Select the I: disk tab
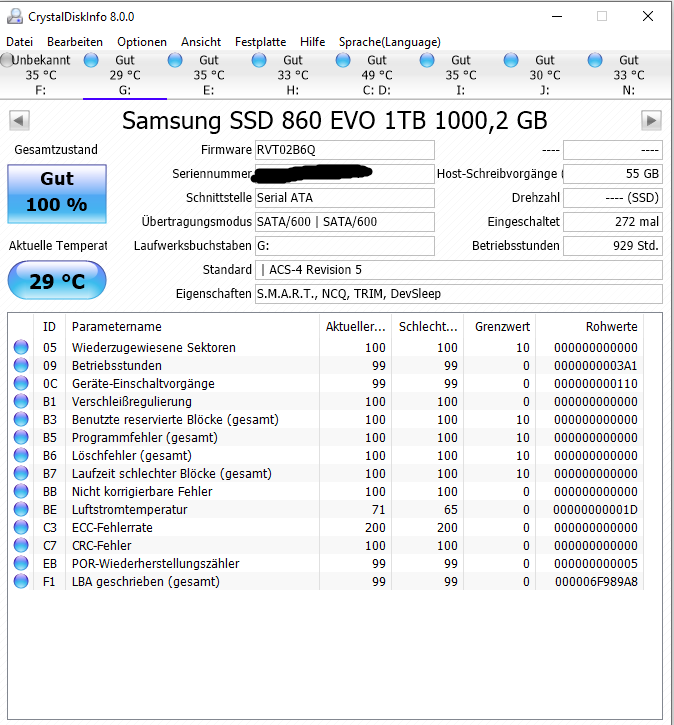Viewport: 674px width, 725px height. [461, 75]
